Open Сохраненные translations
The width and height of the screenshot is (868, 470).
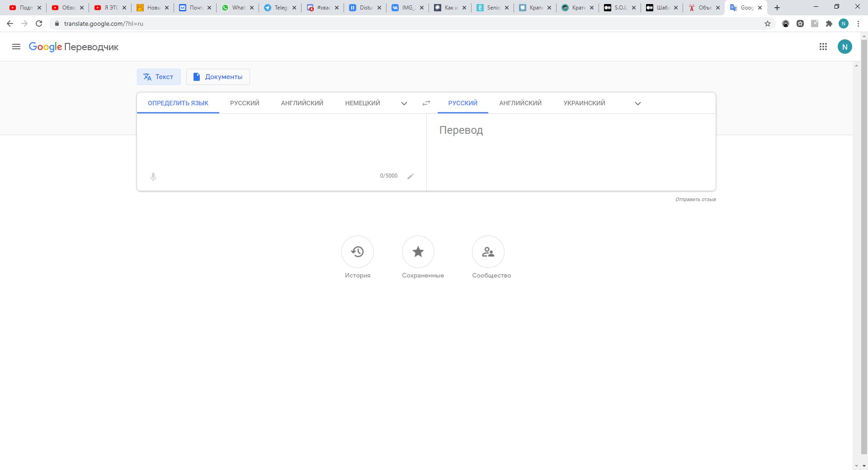[423, 257]
